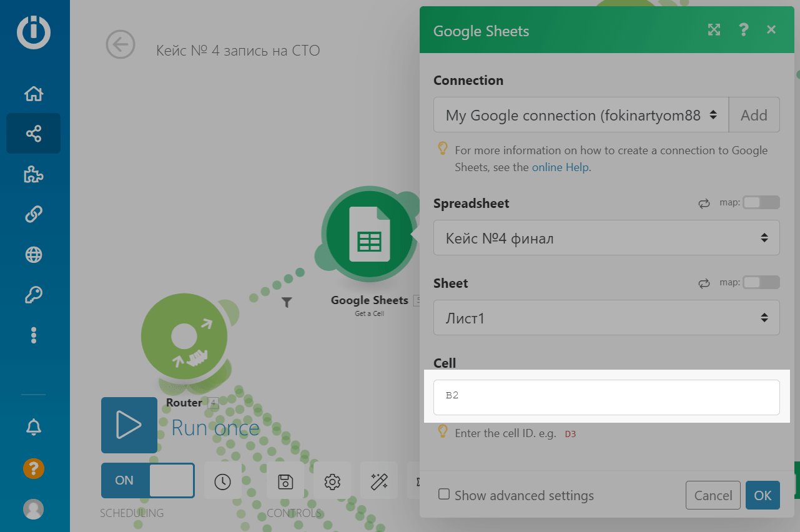Open the three-dots more menu in sidebar
The height and width of the screenshot is (532, 800).
pos(33,335)
